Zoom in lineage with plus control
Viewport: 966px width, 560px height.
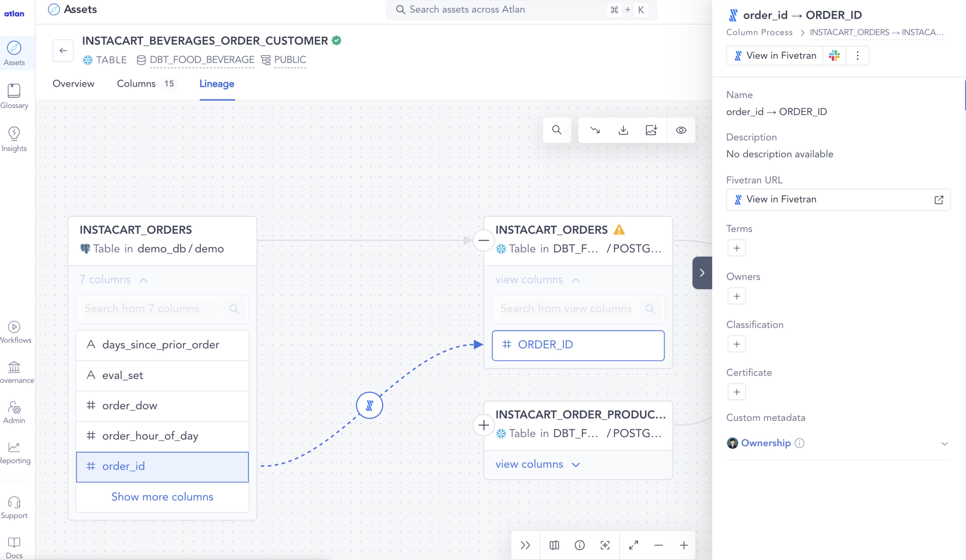pyautogui.click(x=683, y=545)
